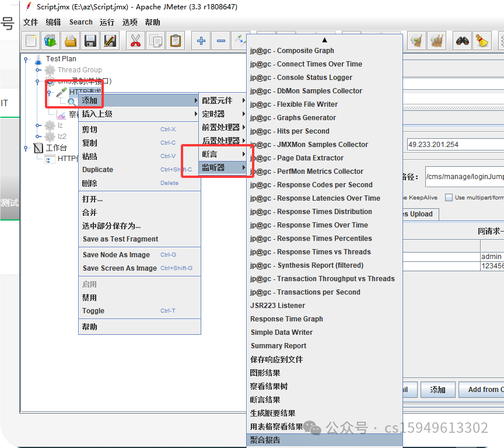This screenshot has height=448, width=504.
Task: Collapse the Test Plan tree node
Action: click(26, 59)
